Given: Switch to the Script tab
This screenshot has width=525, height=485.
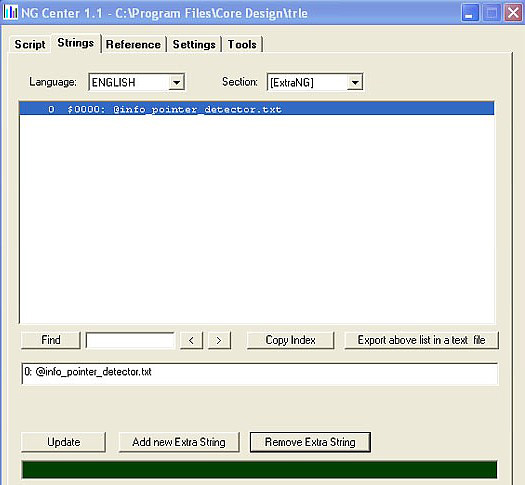Looking at the screenshot, I should pyautogui.click(x=30, y=44).
